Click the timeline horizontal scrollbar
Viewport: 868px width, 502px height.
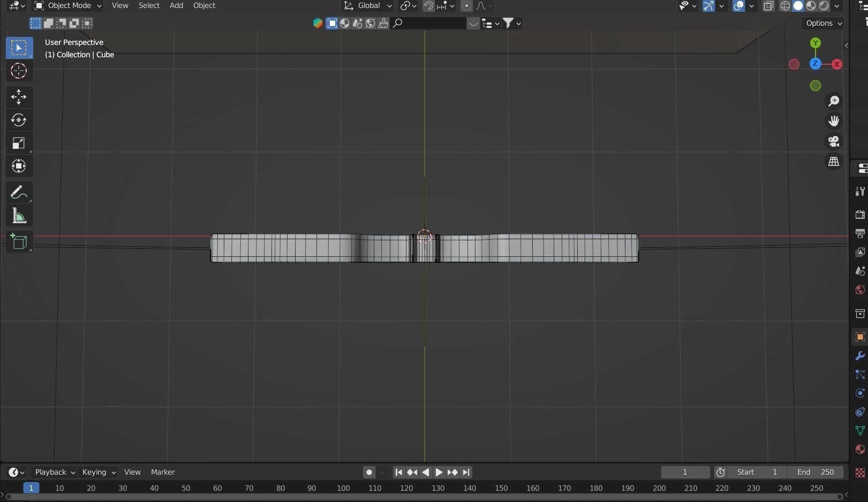point(424,497)
